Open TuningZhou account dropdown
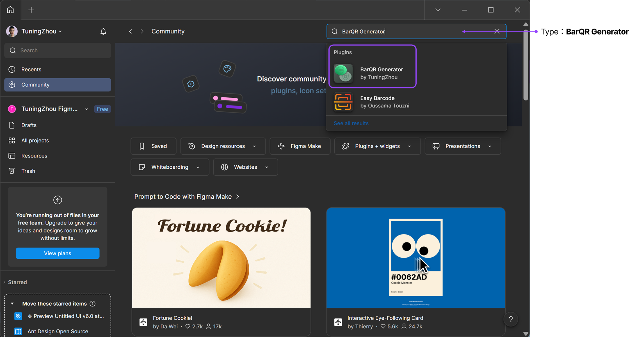 tap(42, 31)
